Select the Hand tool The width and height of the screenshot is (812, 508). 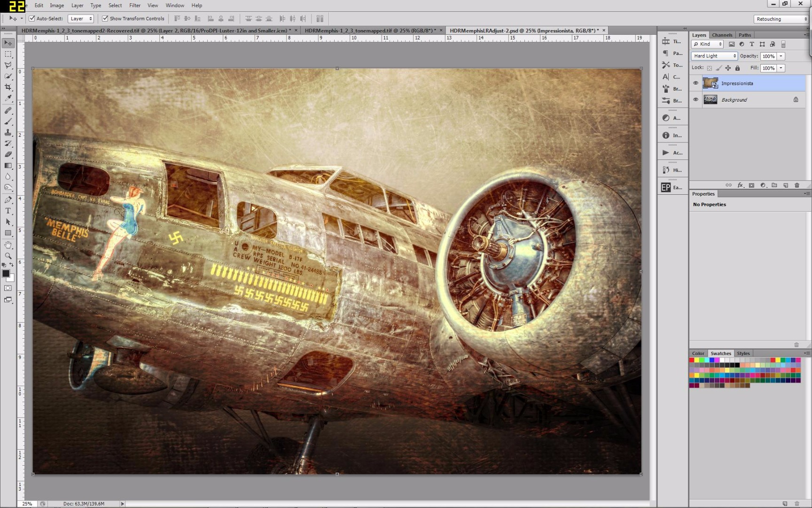click(8, 245)
